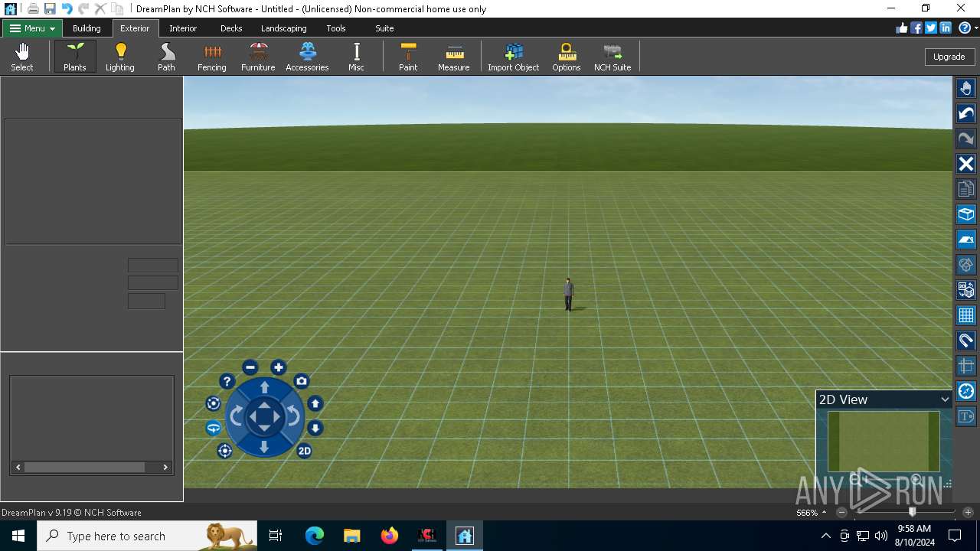Open the Suite tab
The height and width of the screenshot is (551, 980).
pos(384,28)
